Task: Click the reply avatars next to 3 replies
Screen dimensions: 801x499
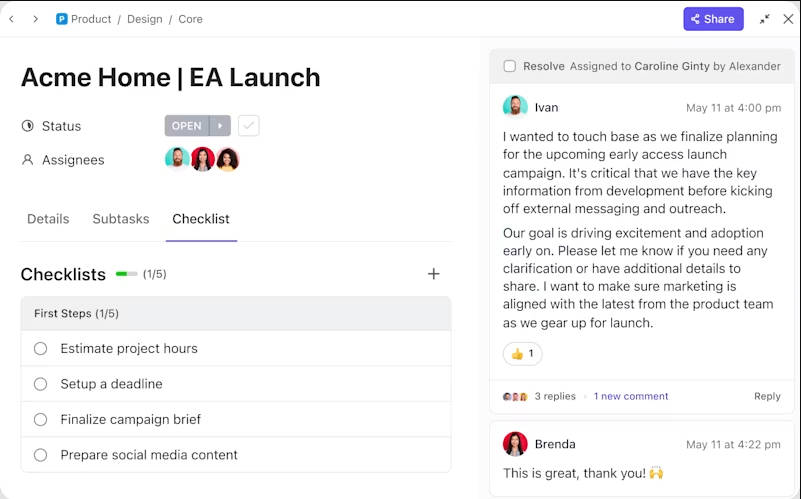Action: pyautogui.click(x=515, y=396)
